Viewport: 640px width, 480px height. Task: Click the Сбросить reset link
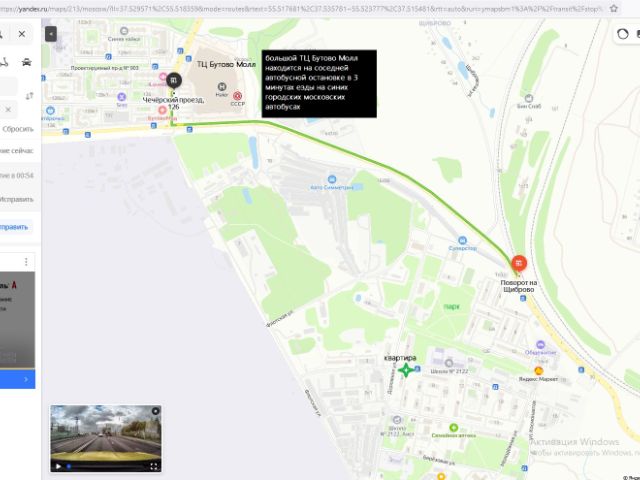[x=18, y=129]
